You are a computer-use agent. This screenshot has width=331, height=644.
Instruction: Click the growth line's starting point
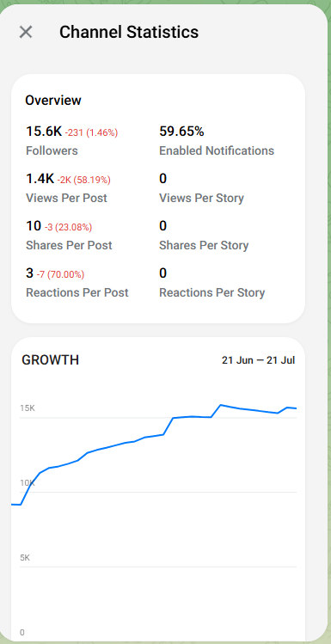point(12,505)
